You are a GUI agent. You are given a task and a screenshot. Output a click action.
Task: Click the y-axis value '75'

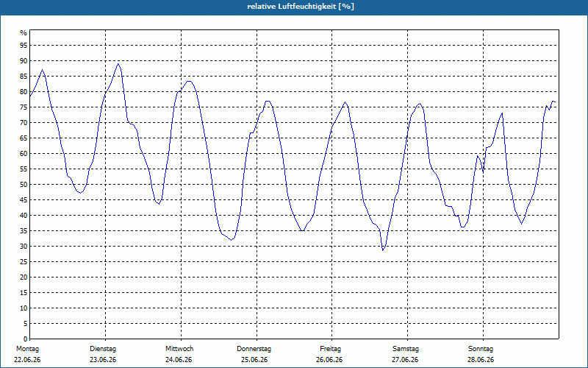click(x=24, y=107)
